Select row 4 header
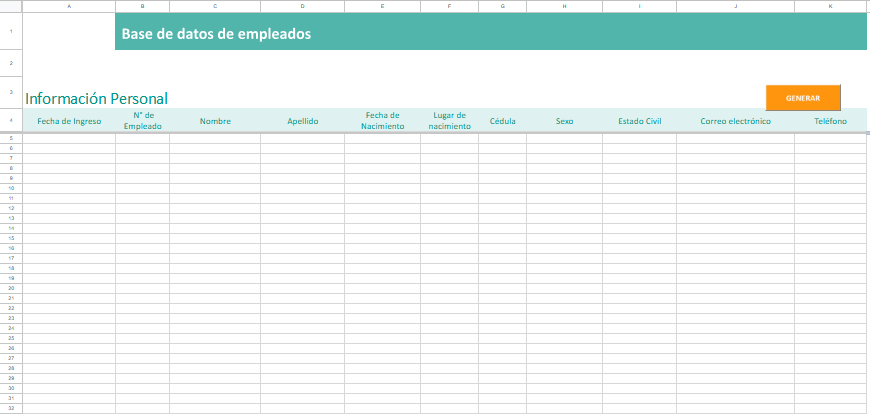The image size is (870, 414). (x=11, y=120)
